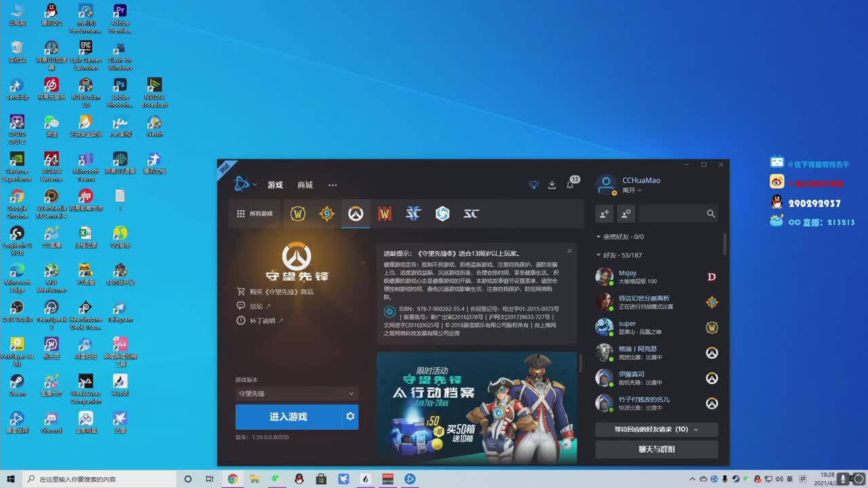This screenshot has width=868, height=488.
Task: Open the 聊天与群组 button
Action: [656, 449]
